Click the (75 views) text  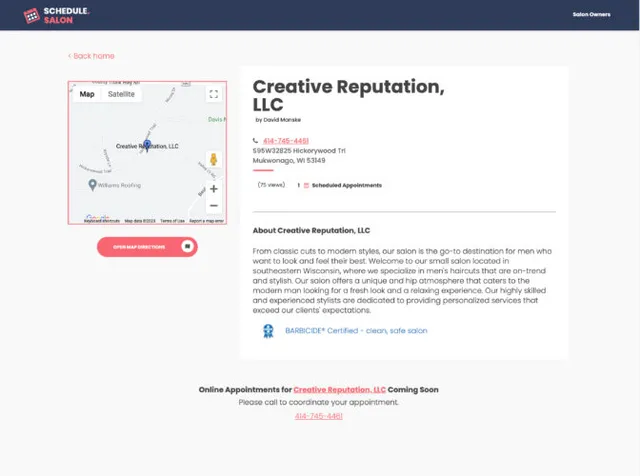tap(271, 185)
